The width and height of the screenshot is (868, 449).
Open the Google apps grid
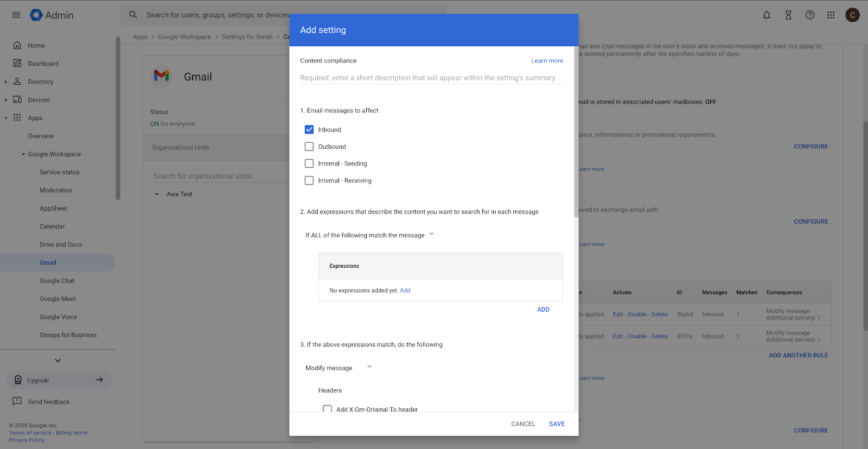[x=831, y=15]
